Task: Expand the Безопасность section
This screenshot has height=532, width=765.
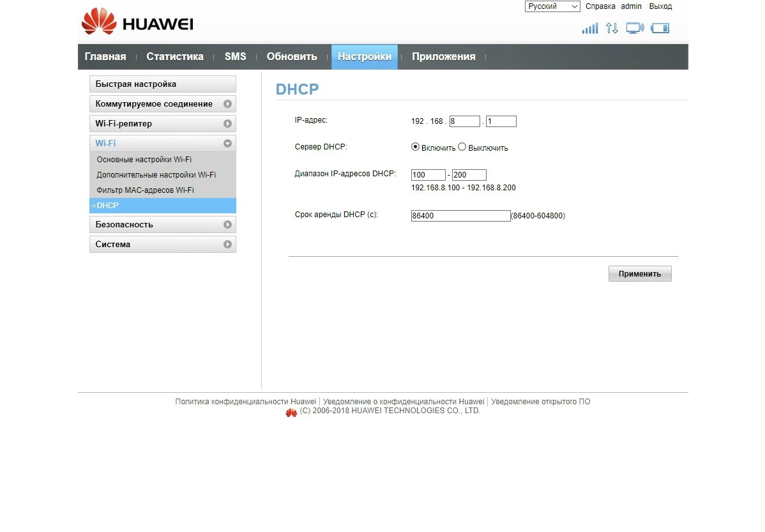Action: pos(162,225)
